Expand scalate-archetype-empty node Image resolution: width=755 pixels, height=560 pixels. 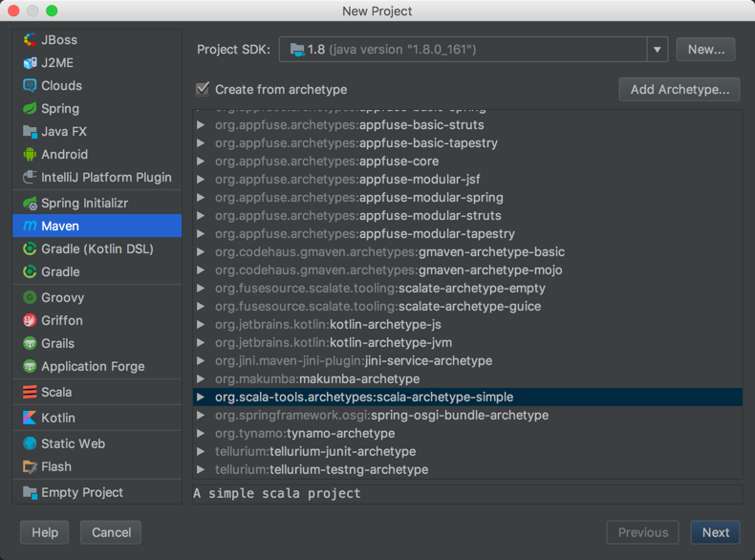tap(201, 289)
